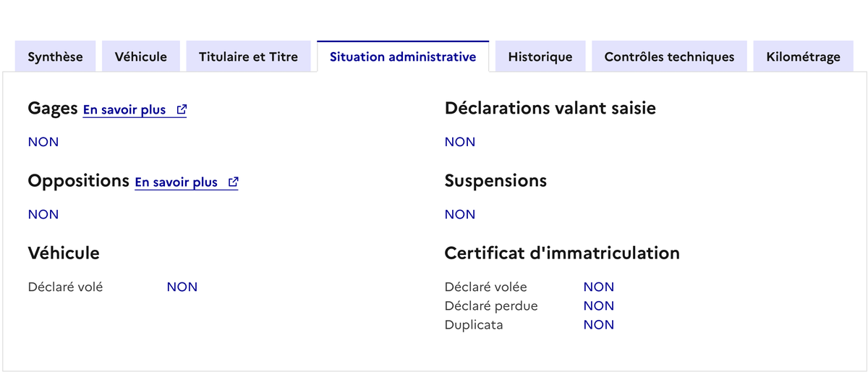
Task: Click the Déclarations valant saisie heading
Action: [550, 109]
